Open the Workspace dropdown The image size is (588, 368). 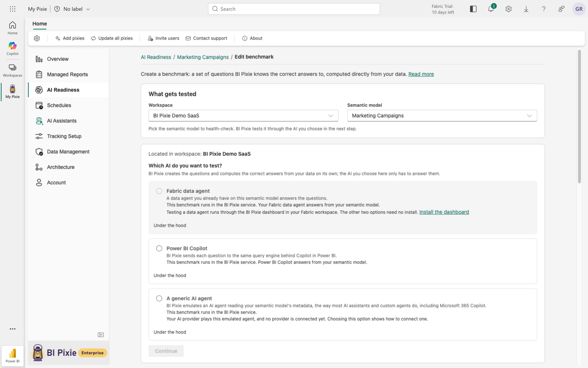tap(243, 116)
